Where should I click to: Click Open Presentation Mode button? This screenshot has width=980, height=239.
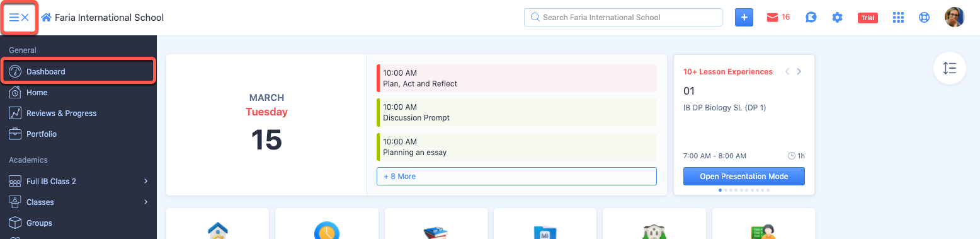[x=744, y=176]
